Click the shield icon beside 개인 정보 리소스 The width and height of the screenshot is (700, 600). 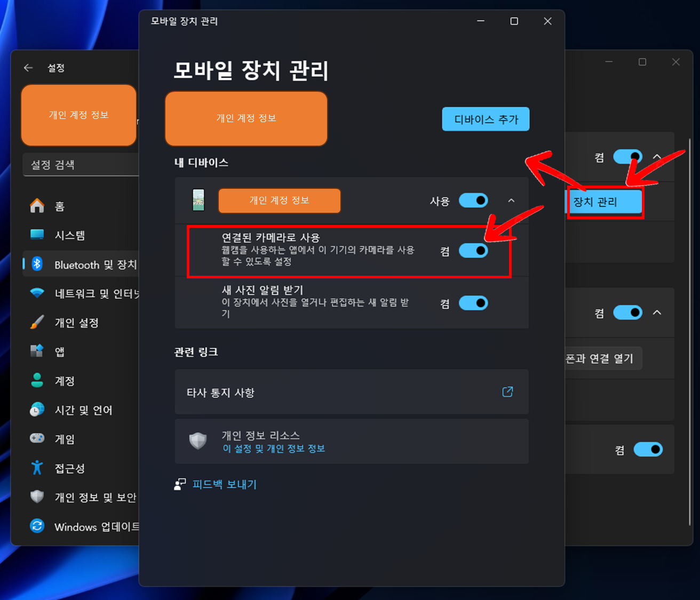[198, 441]
